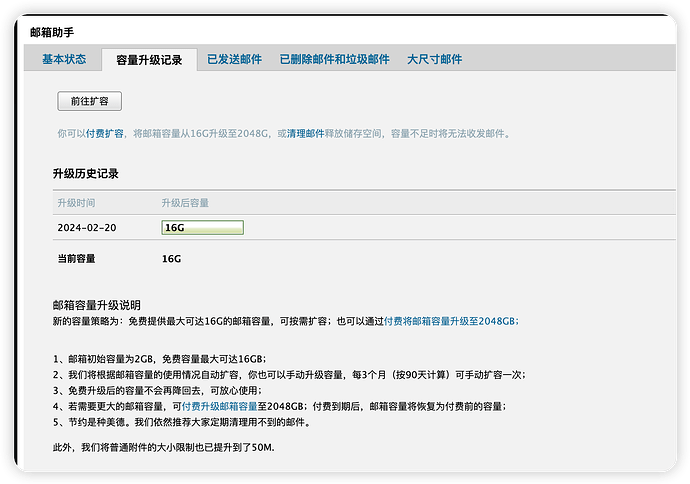Click rule 5 starting with 节约是种美德

click(183, 422)
